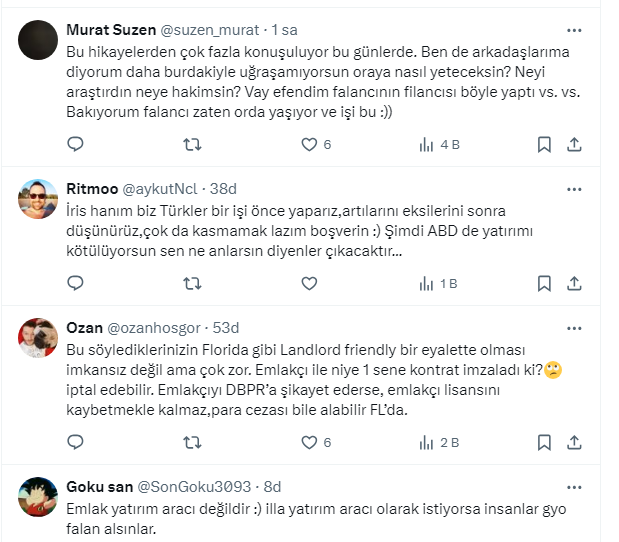Bookmark Murat Suzen's tweet
The width and height of the screenshot is (619, 542).
click(544, 144)
